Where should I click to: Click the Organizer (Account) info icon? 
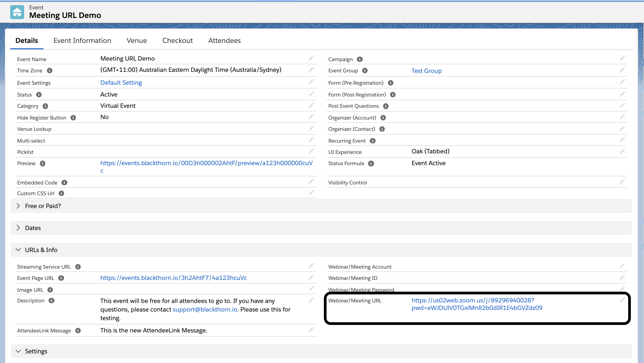click(x=383, y=118)
